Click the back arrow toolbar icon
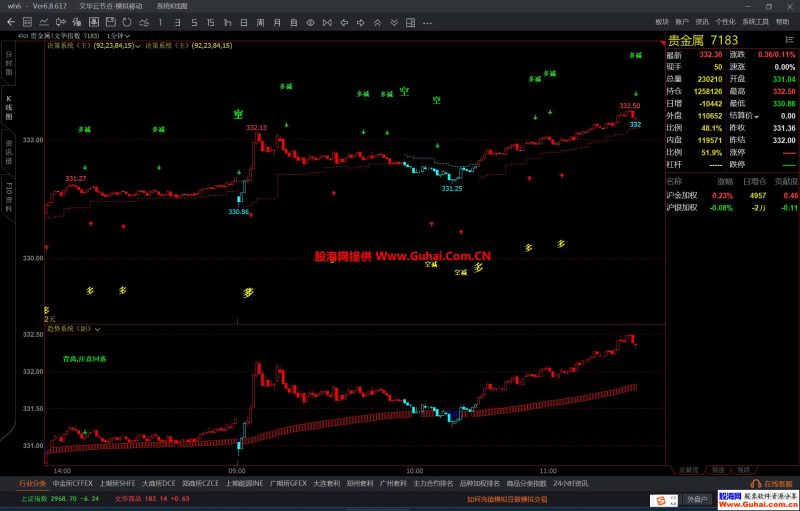The image size is (800, 511). point(11,22)
